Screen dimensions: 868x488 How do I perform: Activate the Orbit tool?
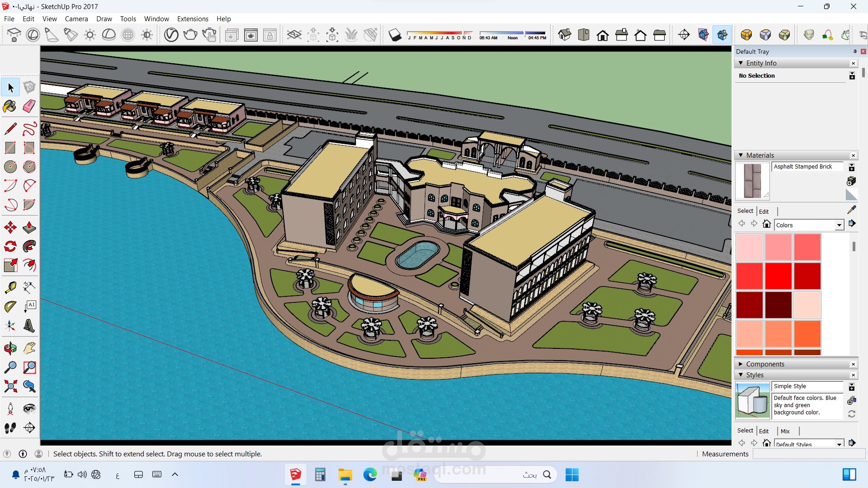pyautogui.click(x=10, y=348)
